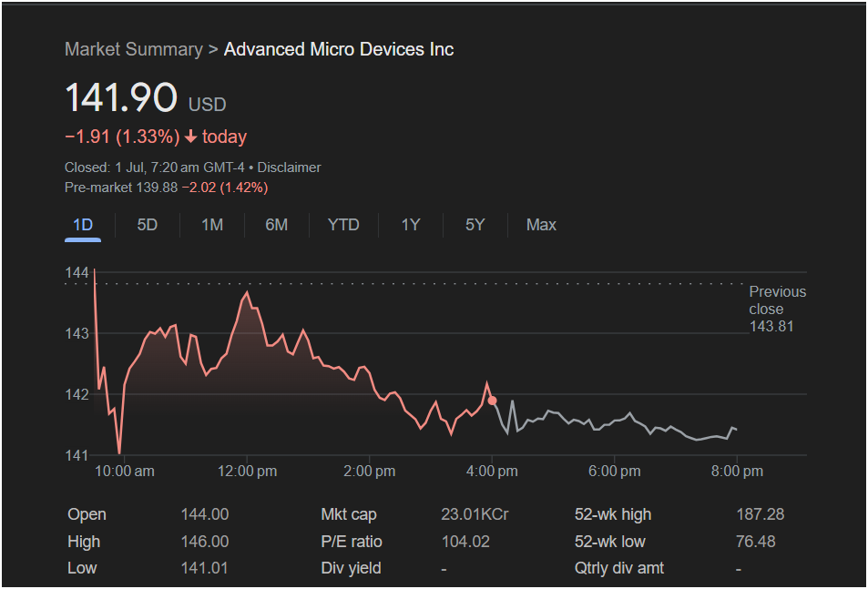Click the Open value 144.00
This screenshot has width=868, height=589.
[205, 514]
